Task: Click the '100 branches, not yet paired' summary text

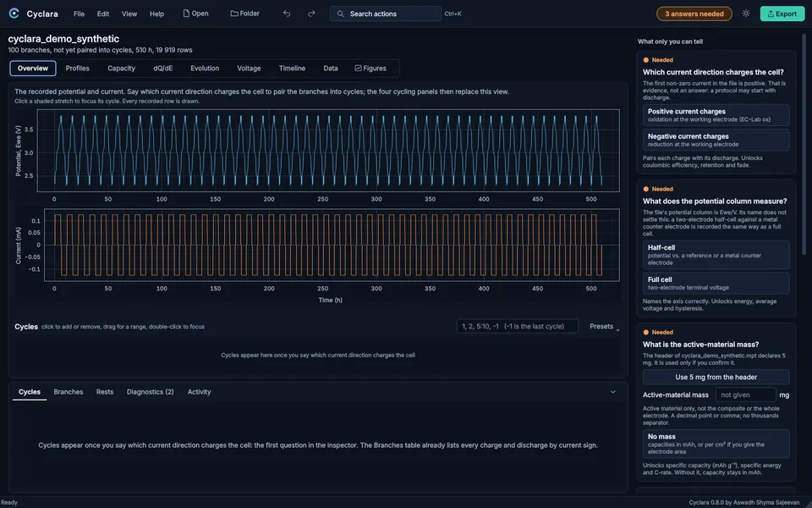Action: pyautogui.click(x=100, y=50)
